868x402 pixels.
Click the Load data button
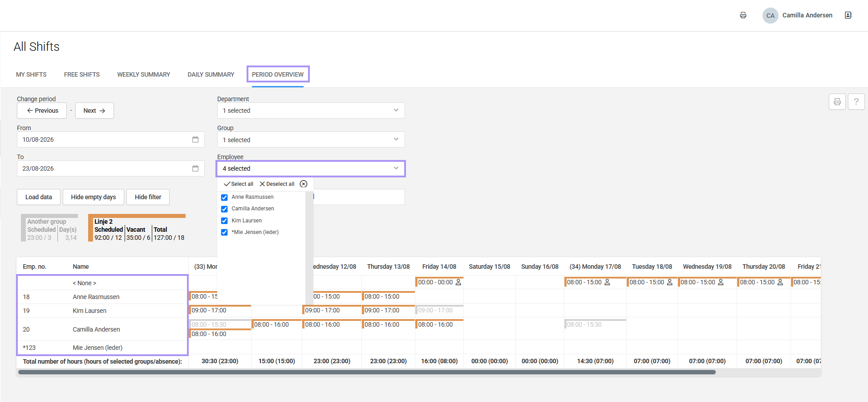point(39,197)
